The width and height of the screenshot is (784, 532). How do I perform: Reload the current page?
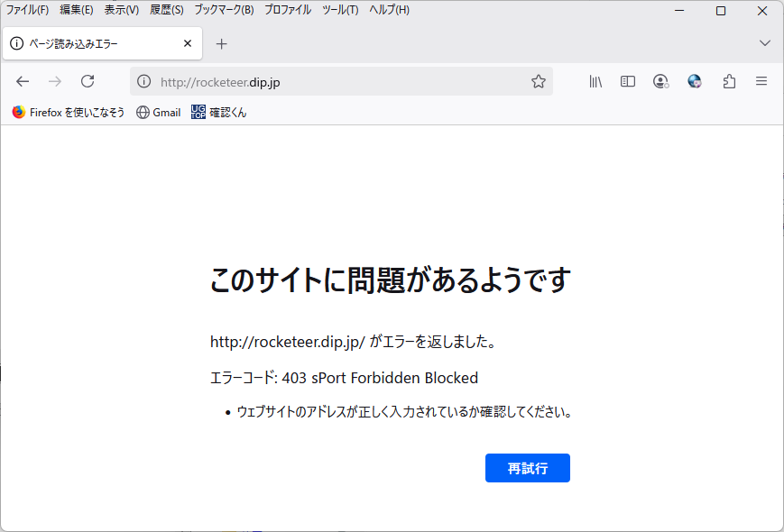coord(88,81)
